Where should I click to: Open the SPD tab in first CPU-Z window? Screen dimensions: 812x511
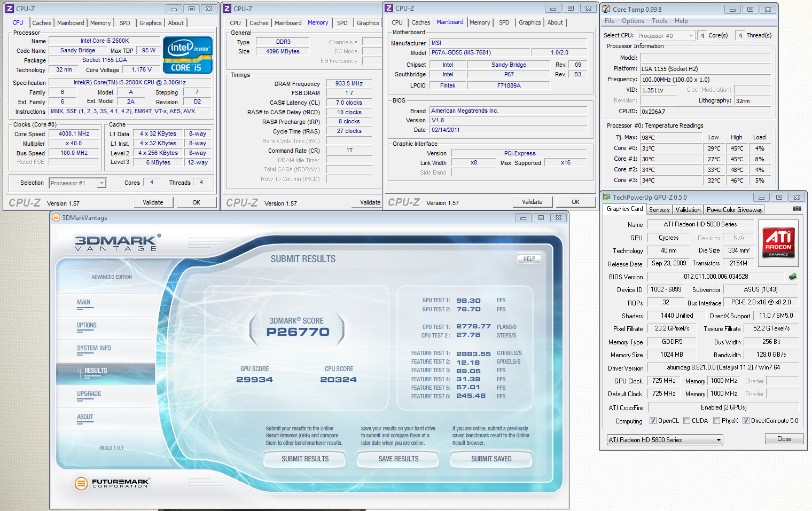click(x=124, y=23)
